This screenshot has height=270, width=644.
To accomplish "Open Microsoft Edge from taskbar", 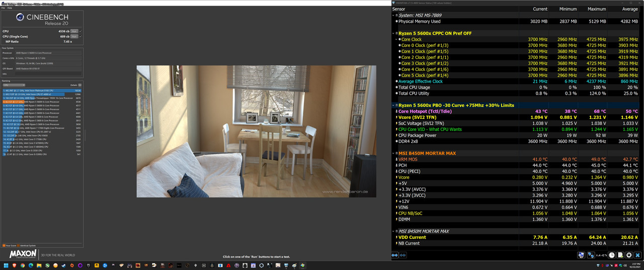I will (31, 265).
